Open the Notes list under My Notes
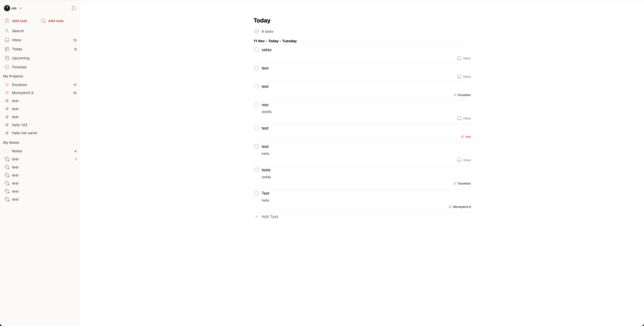The height and width of the screenshot is (326, 644). click(x=17, y=151)
